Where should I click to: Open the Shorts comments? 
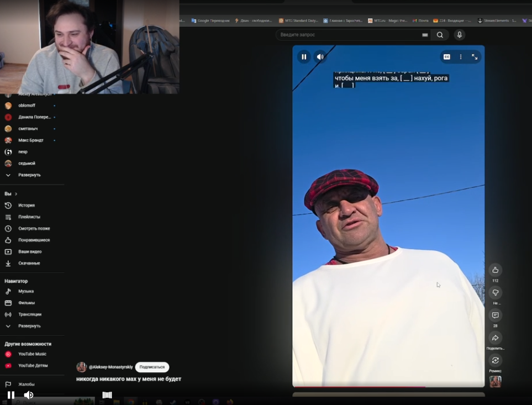[496, 315]
